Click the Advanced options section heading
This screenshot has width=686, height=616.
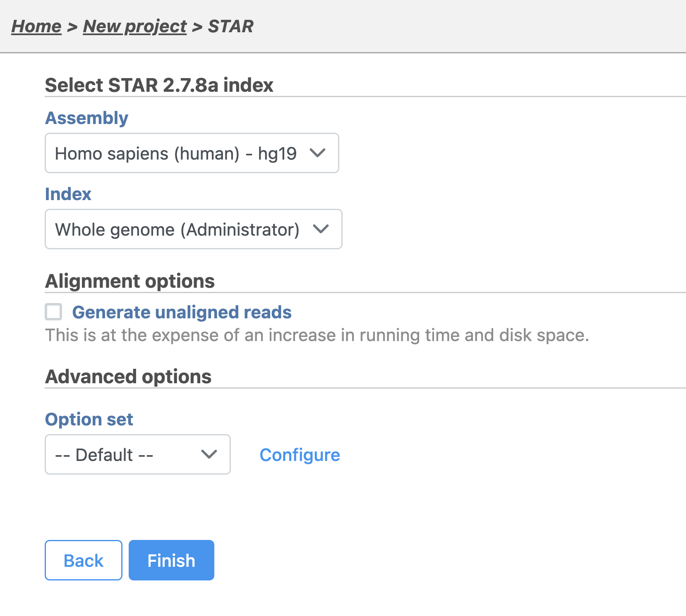pyautogui.click(x=128, y=377)
